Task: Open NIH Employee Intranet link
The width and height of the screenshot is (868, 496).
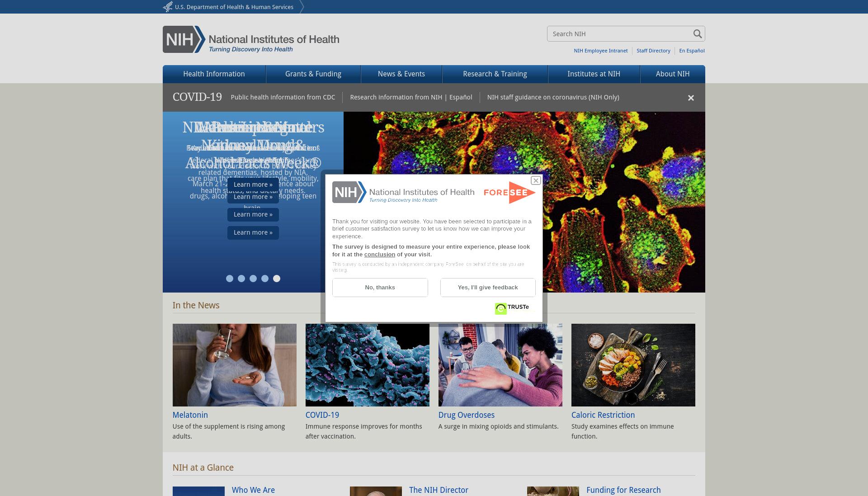Action: pyautogui.click(x=601, y=51)
